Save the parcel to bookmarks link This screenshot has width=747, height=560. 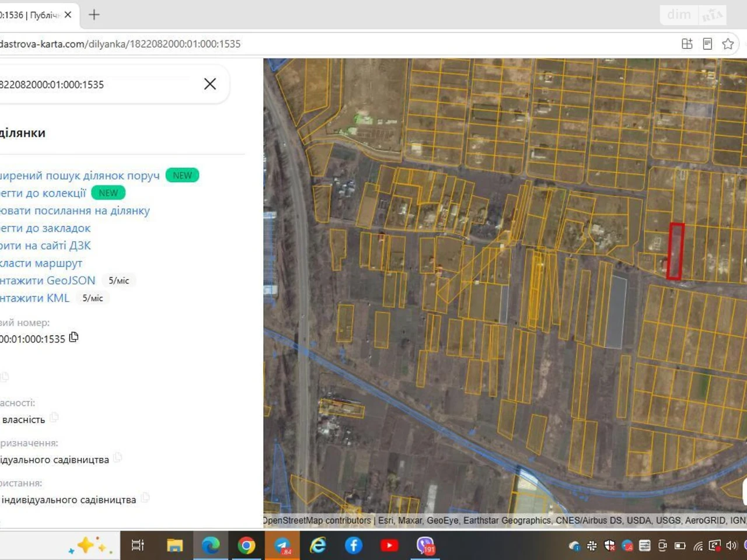[x=45, y=228]
